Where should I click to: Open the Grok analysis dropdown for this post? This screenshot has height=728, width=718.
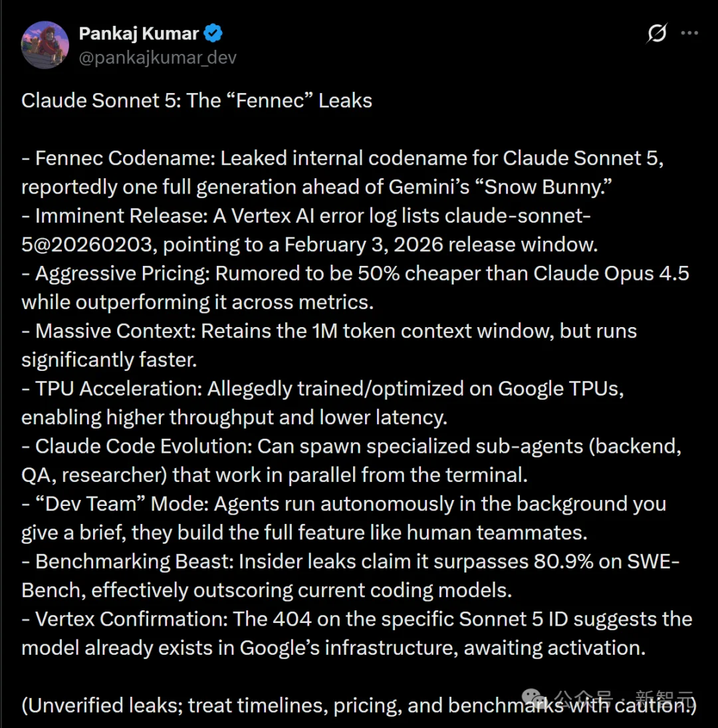pos(657,32)
